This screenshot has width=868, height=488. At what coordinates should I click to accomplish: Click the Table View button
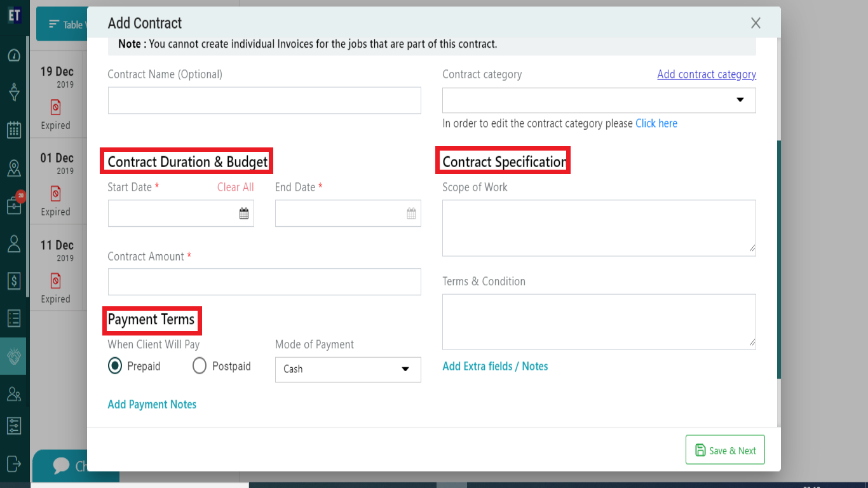point(62,24)
